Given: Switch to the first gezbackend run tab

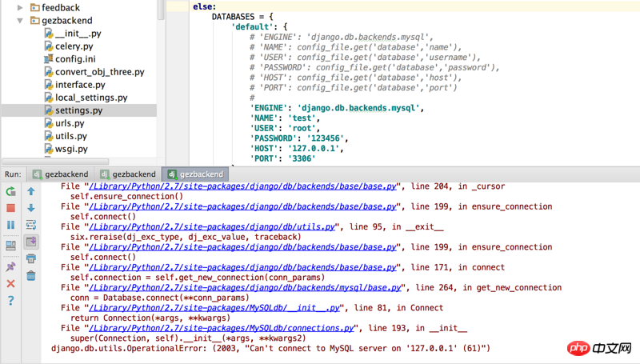Looking at the screenshot, I should [x=60, y=174].
